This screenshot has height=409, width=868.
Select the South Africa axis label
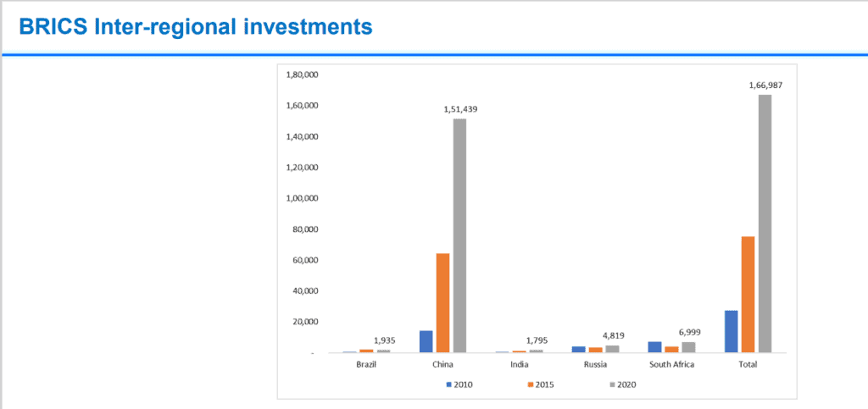coord(672,364)
